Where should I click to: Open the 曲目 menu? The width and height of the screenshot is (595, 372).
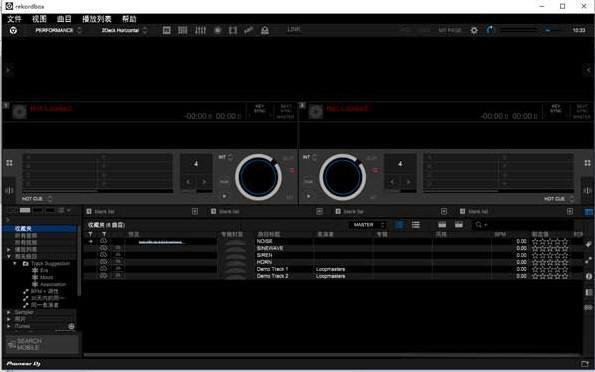coord(64,19)
